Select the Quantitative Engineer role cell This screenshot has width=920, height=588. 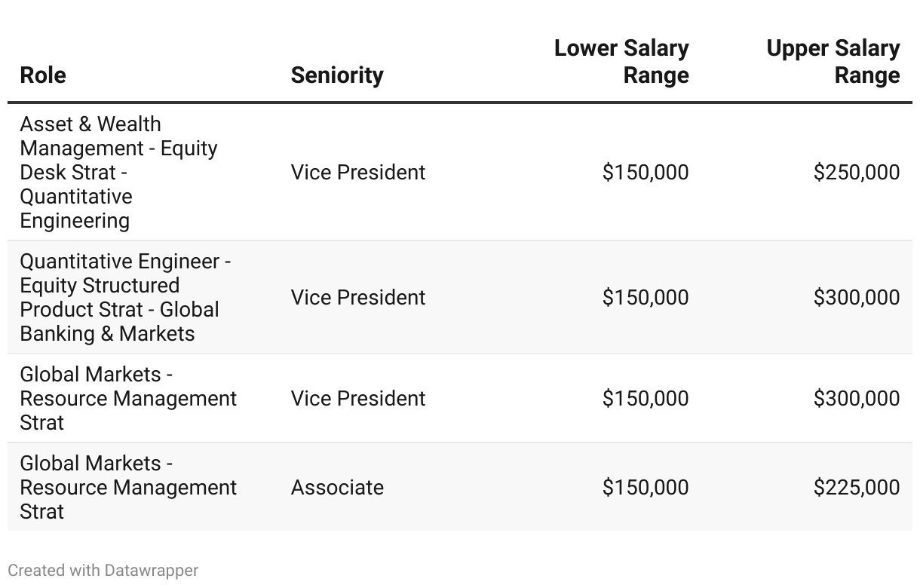point(125,297)
